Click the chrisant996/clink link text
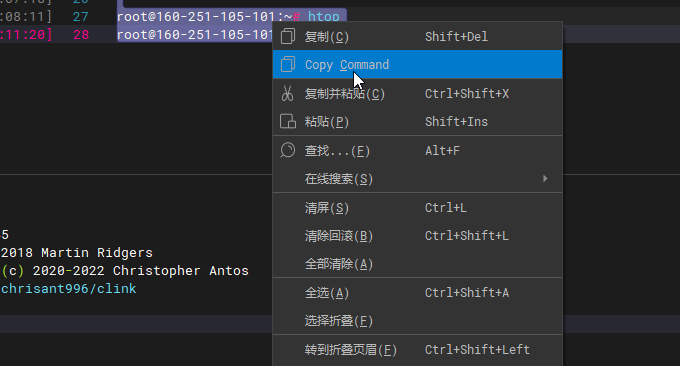Image resolution: width=680 pixels, height=366 pixels. click(69, 289)
